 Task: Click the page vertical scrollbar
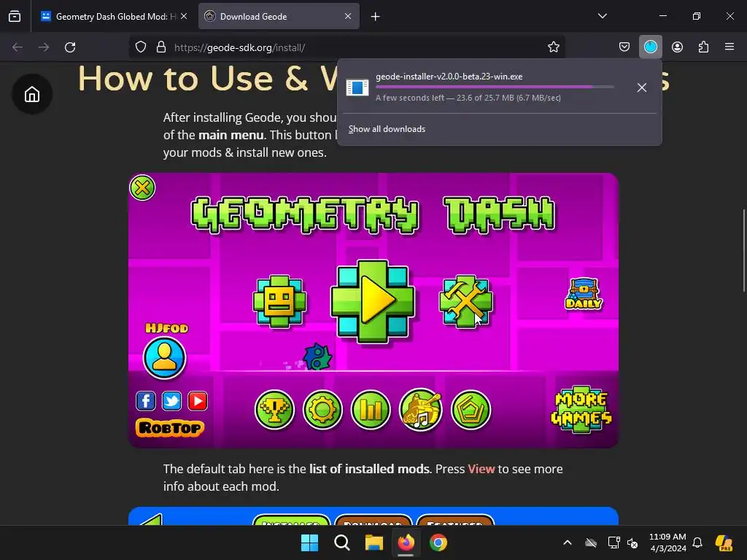tap(744, 250)
